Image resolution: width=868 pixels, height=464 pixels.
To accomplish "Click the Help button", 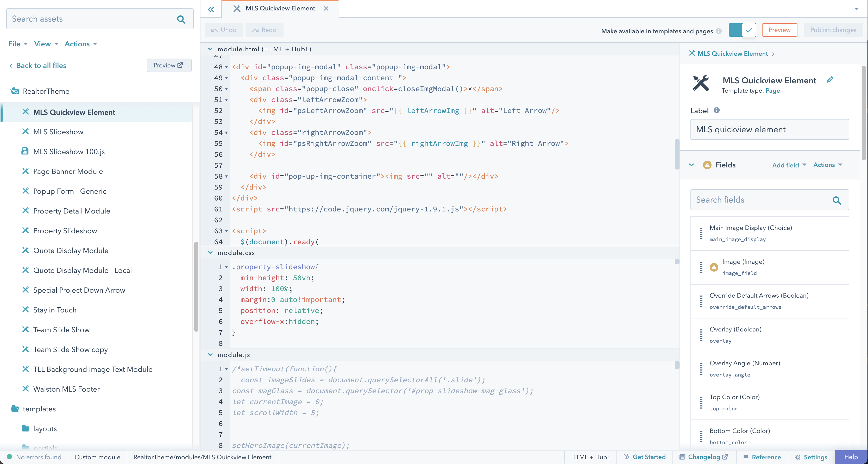I will point(851,457).
